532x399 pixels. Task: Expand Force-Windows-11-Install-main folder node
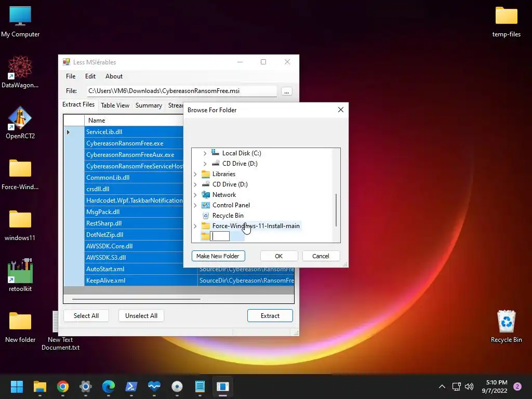point(195,226)
